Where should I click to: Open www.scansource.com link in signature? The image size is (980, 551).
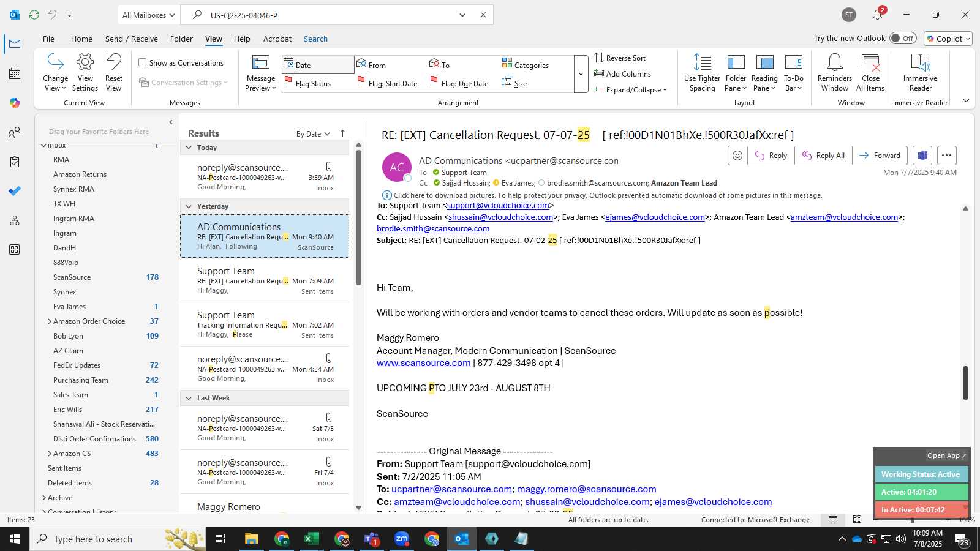point(423,363)
